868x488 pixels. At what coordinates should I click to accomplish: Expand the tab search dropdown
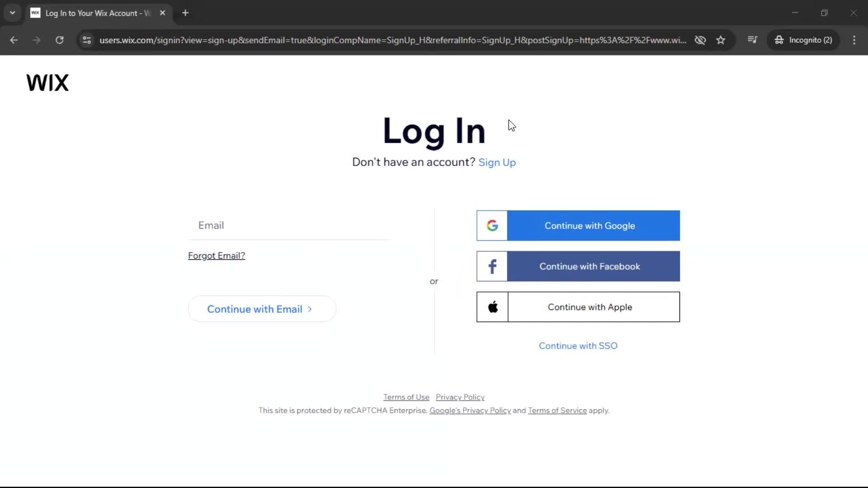[13, 13]
